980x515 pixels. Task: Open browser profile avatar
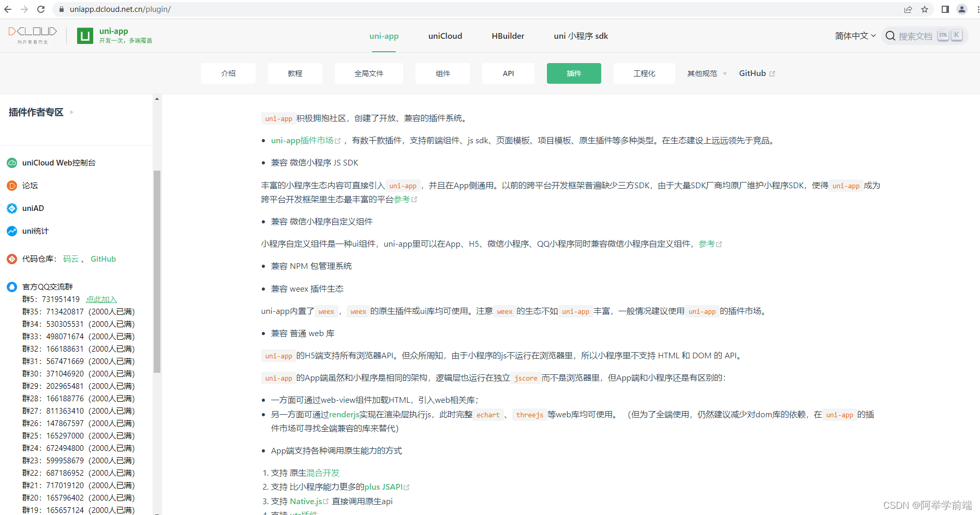click(x=962, y=9)
